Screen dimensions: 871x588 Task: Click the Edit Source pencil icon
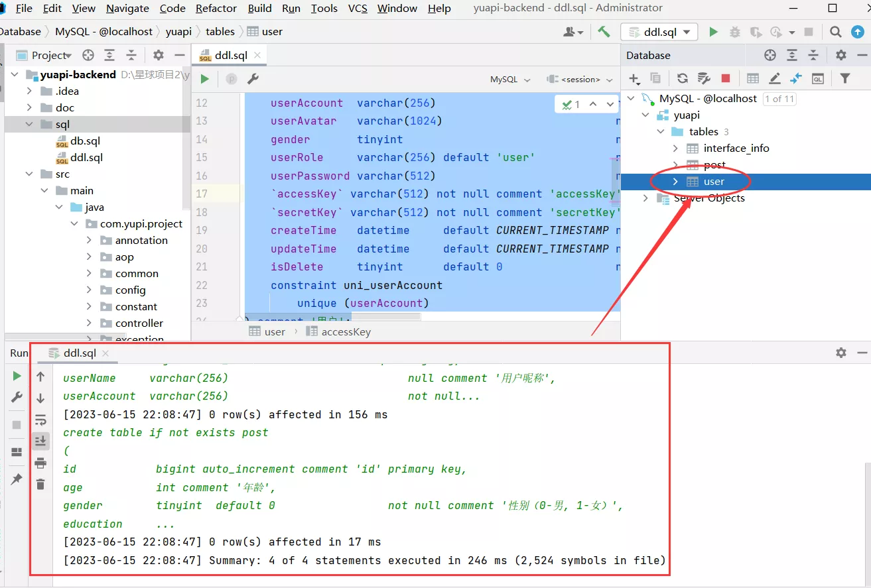point(774,78)
